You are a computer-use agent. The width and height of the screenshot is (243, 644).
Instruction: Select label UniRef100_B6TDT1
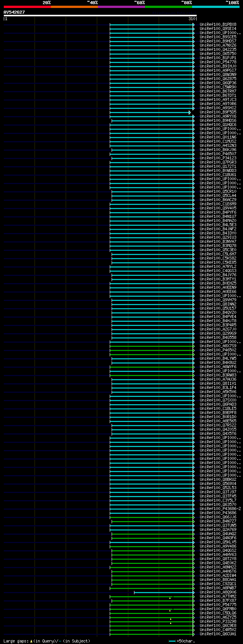(x=218, y=95)
